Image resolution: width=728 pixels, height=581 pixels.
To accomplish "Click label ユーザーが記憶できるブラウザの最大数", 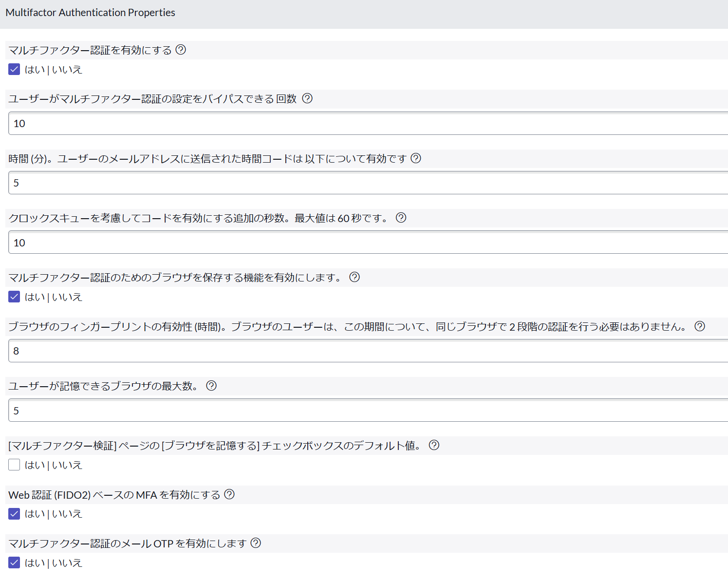I will click(x=103, y=386).
